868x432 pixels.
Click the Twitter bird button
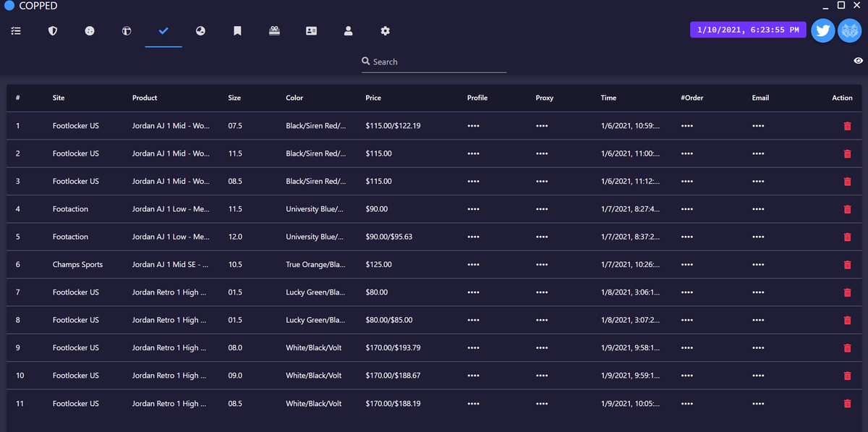coord(823,30)
